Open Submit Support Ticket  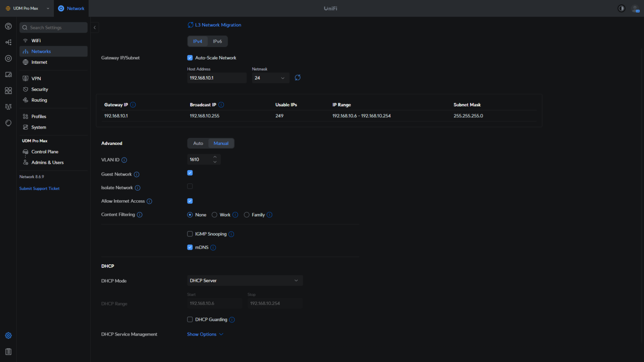(39, 188)
